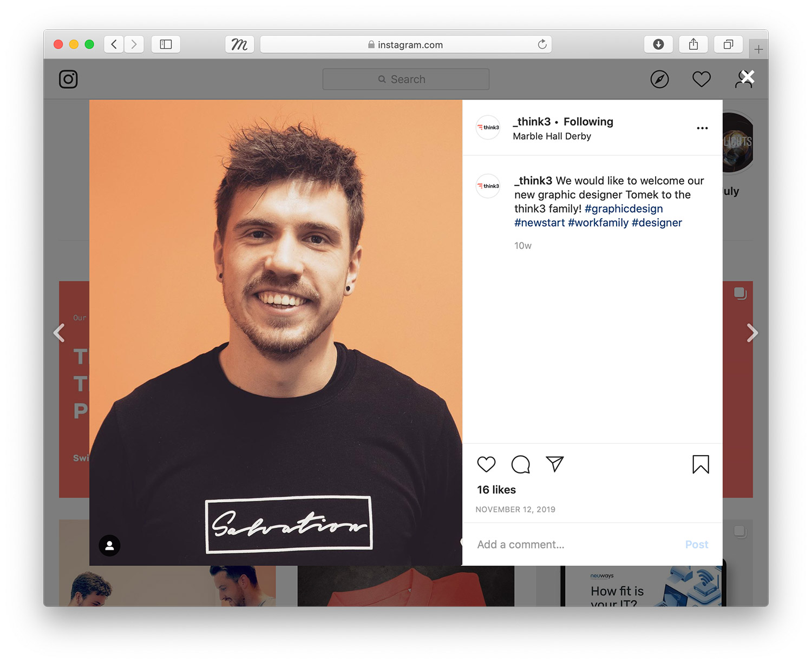The height and width of the screenshot is (664, 812).
Task: Go to previous post with left chevron
Action: pyautogui.click(x=59, y=333)
